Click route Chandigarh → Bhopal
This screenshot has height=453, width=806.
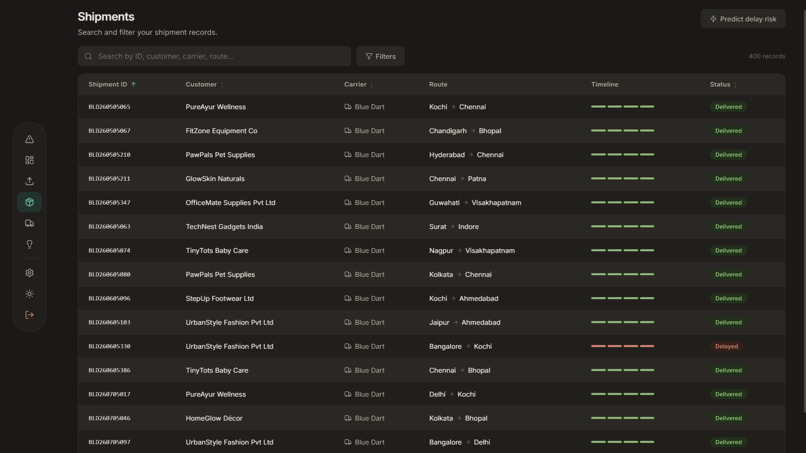click(465, 131)
